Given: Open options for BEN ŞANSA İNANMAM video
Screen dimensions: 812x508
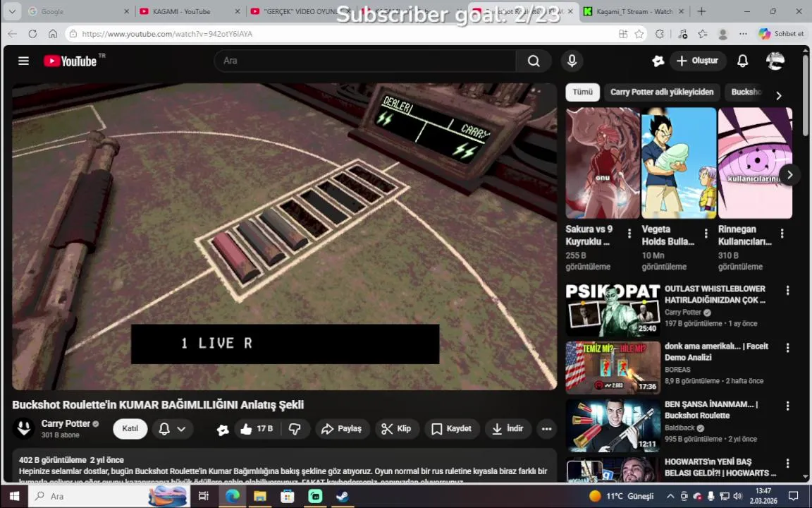Looking at the screenshot, I should (x=787, y=406).
